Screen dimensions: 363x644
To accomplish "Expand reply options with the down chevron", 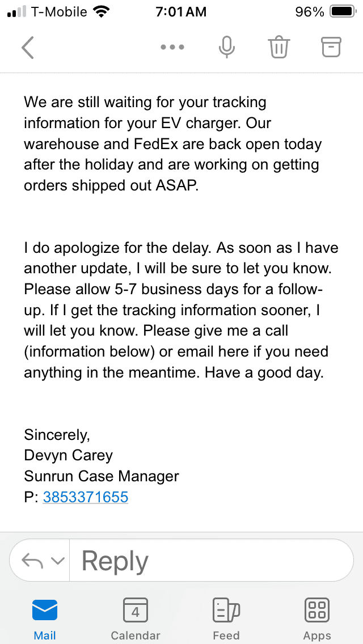I will 57,561.
